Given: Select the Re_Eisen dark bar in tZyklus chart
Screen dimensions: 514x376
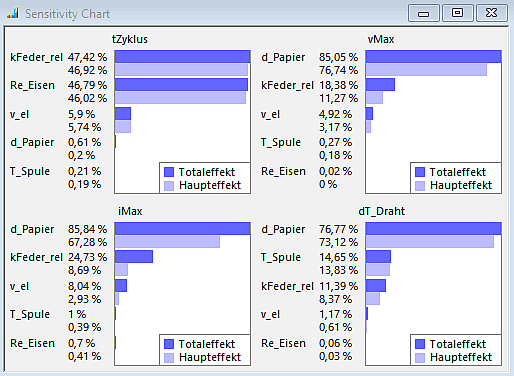Looking at the screenshot, I should [x=181, y=85].
